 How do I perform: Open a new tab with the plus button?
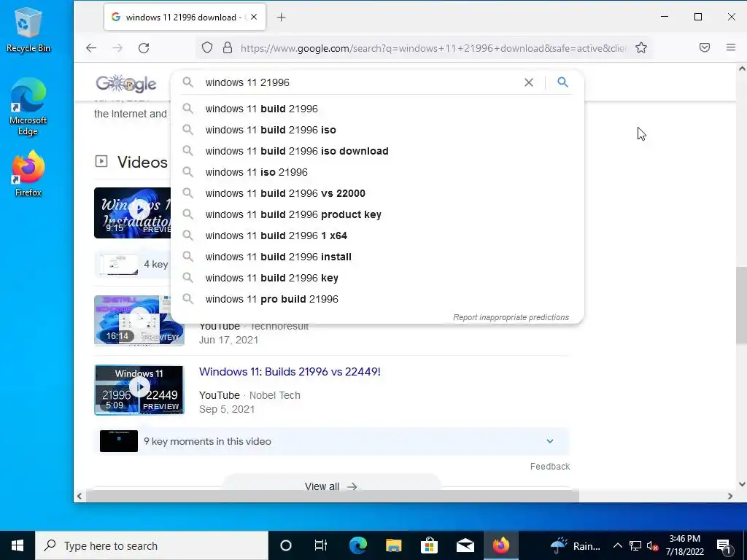pyautogui.click(x=281, y=17)
